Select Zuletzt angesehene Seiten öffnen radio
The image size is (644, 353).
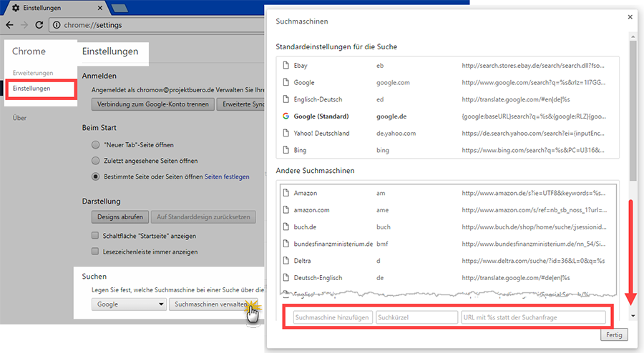point(96,161)
